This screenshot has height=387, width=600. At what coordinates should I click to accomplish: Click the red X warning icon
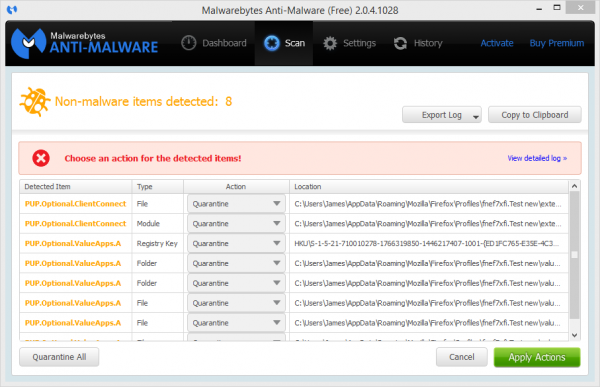41,158
